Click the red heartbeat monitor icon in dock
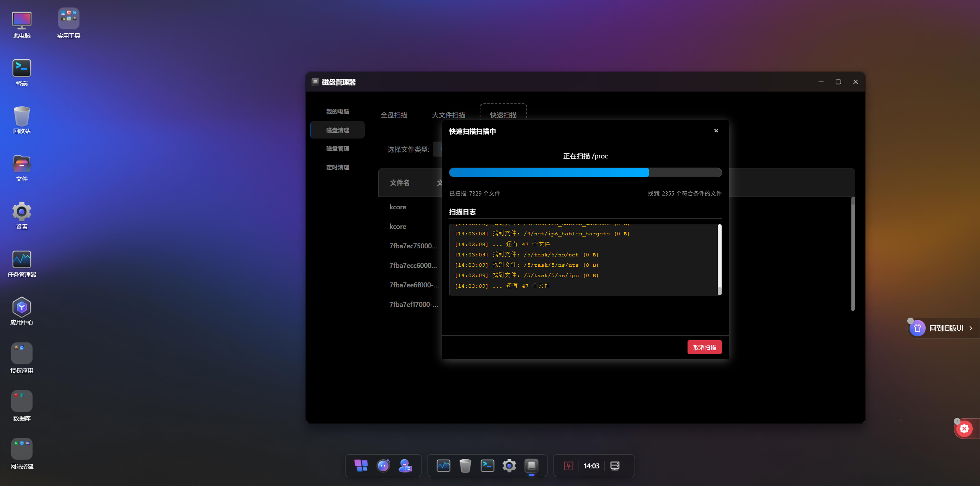Screen dimensions: 980x486 pyautogui.click(x=568, y=466)
